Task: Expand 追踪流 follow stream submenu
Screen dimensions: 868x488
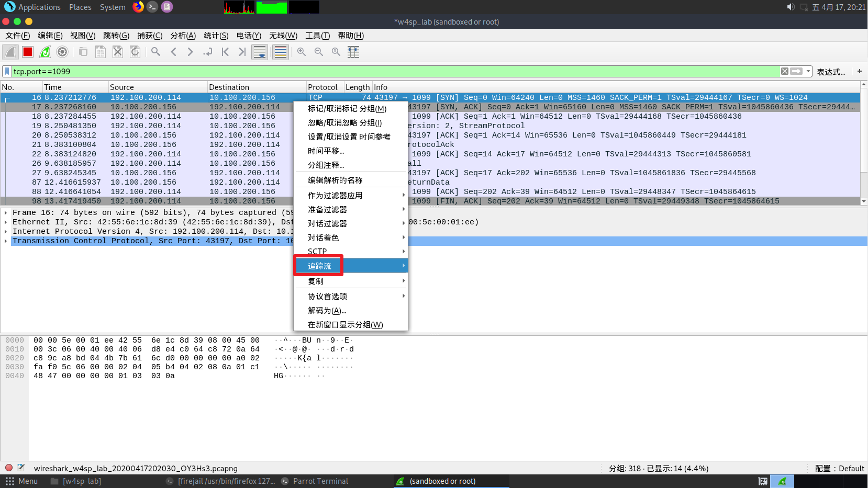Action: 350,266
